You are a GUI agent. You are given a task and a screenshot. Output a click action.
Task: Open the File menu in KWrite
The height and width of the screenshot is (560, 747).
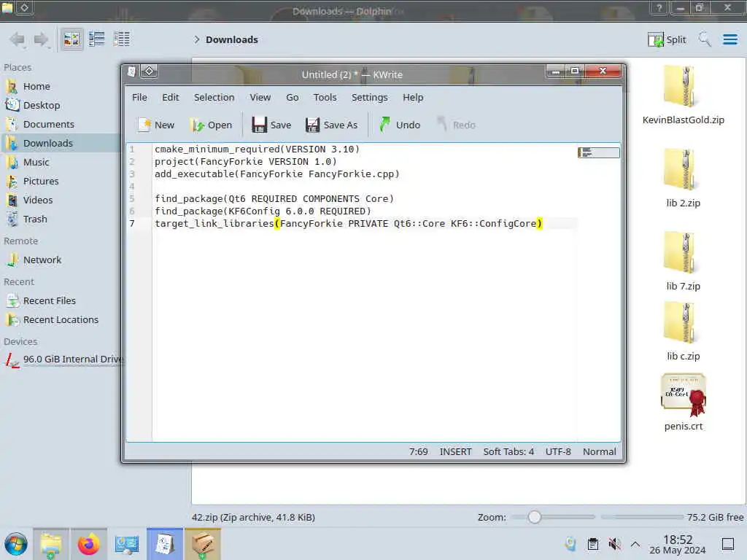(x=139, y=97)
